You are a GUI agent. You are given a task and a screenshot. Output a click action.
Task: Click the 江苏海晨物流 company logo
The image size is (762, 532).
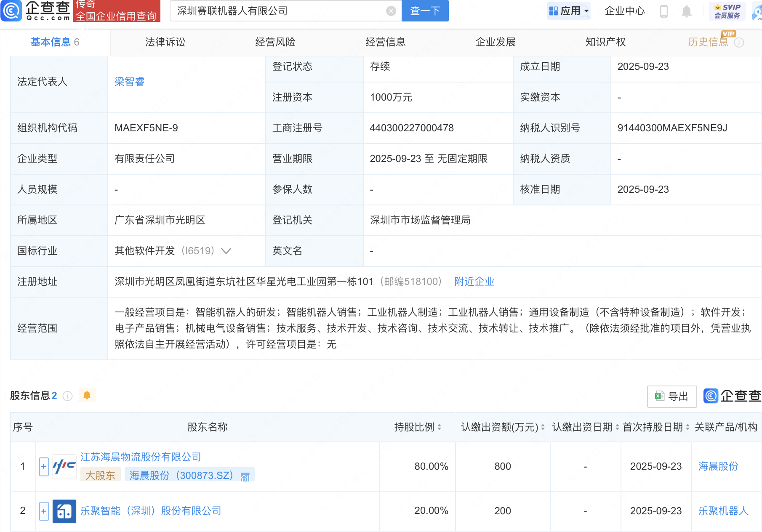64,466
